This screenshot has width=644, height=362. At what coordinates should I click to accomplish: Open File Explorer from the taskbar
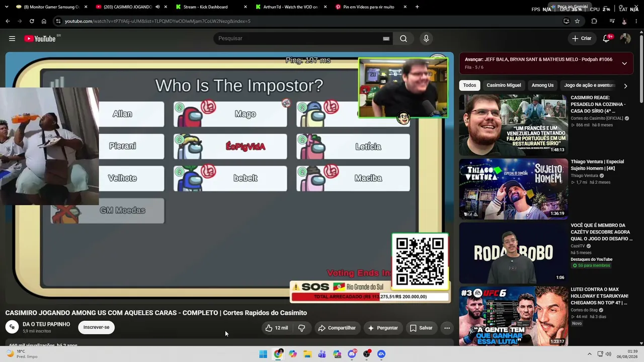click(307, 354)
